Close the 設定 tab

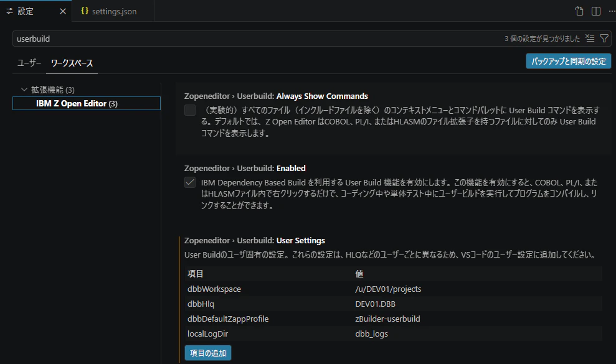point(62,11)
